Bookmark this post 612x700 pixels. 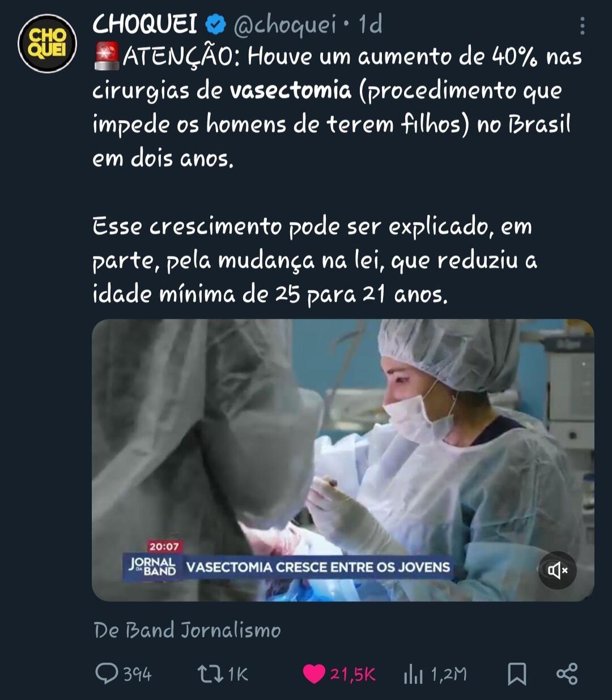tap(516, 674)
